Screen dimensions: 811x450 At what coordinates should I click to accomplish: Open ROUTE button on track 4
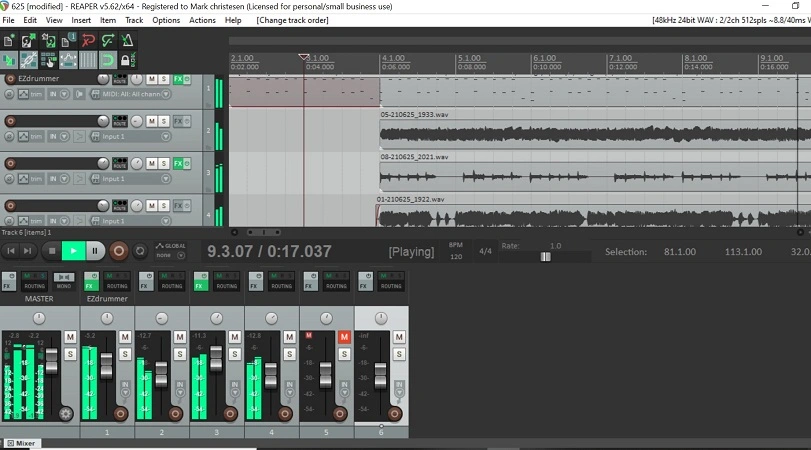pos(119,205)
